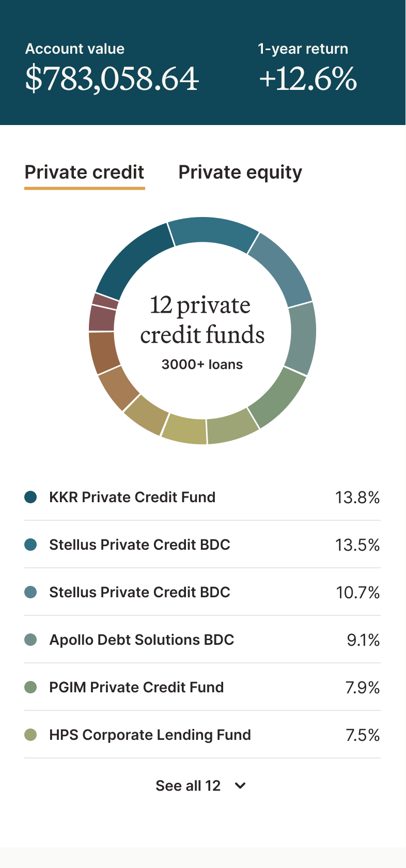406x868 pixels.
Task: Select the Private credit tab
Action: point(85,173)
